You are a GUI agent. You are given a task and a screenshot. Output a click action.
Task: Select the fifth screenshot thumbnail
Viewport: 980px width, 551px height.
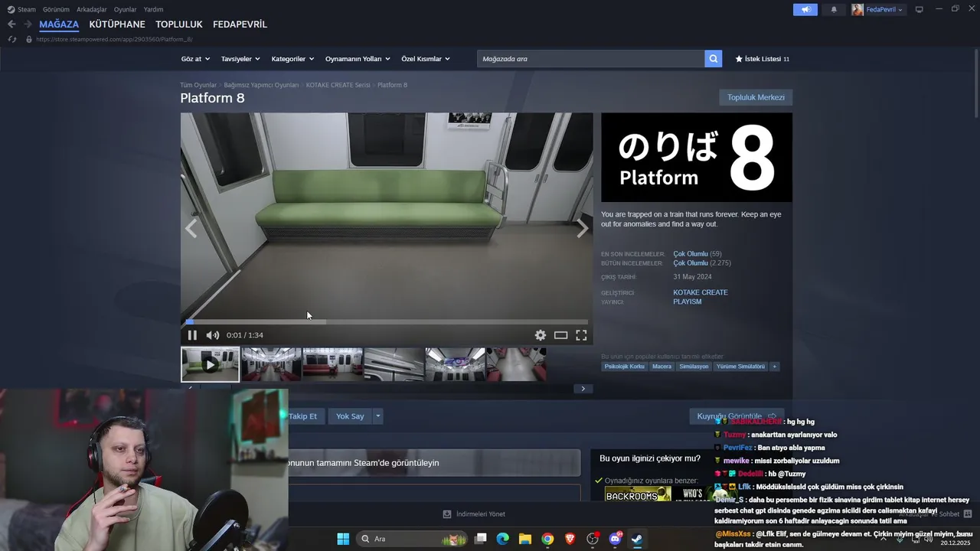coord(456,364)
